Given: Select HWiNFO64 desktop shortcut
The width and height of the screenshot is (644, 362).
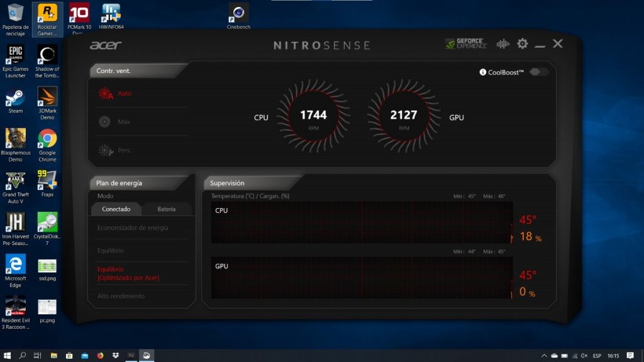Looking at the screenshot, I should coord(111,17).
